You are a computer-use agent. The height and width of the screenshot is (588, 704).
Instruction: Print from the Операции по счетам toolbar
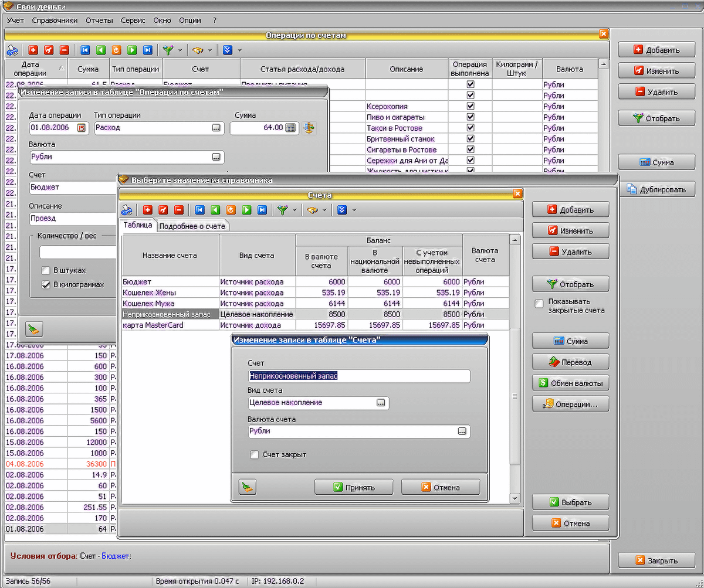point(12,50)
